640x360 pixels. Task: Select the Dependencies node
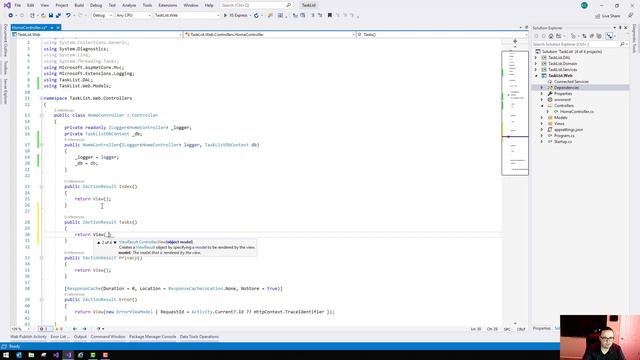(x=566, y=88)
